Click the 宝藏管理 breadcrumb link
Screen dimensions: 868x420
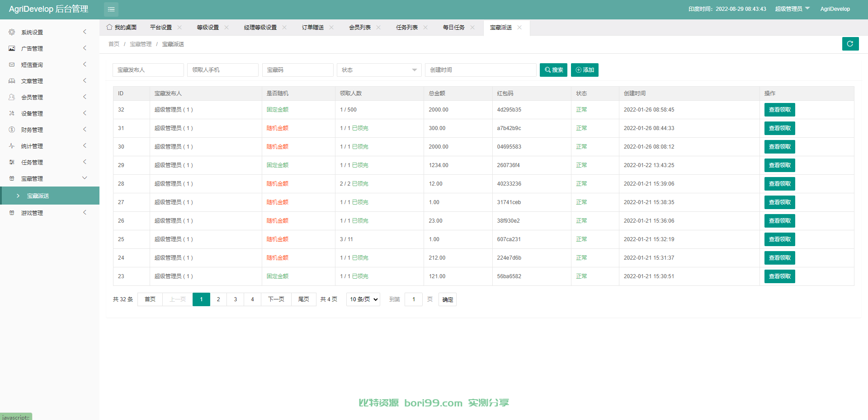(x=141, y=44)
